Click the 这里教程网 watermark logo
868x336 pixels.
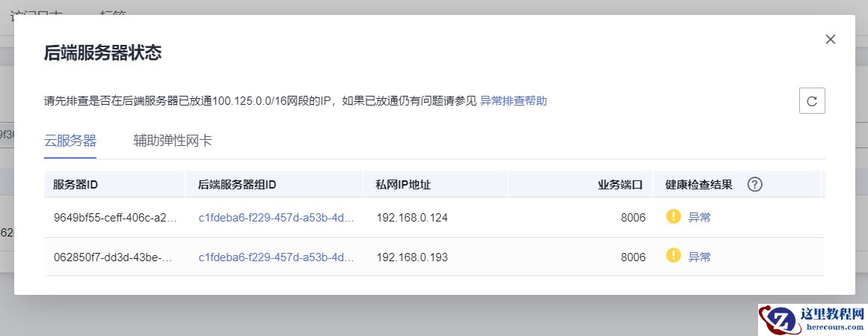tap(812, 320)
